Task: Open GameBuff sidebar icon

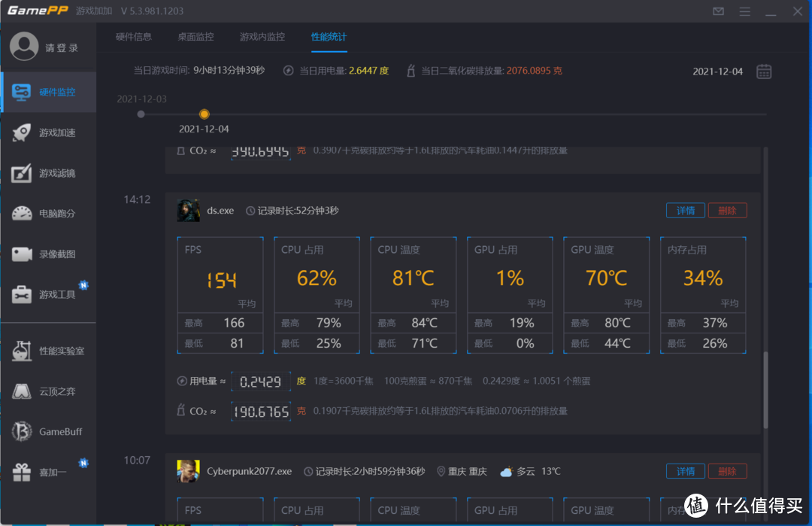Action: (22, 431)
